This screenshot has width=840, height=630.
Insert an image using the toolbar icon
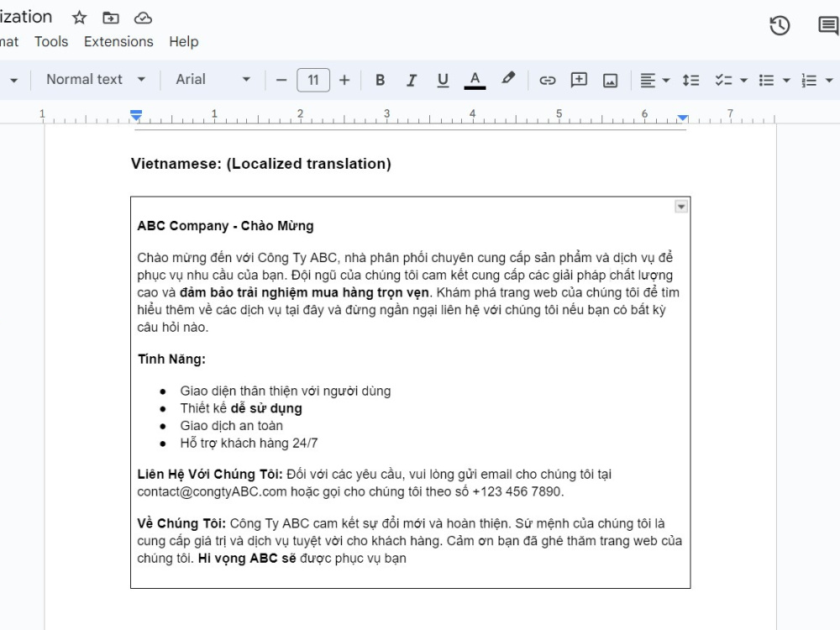[x=610, y=81]
